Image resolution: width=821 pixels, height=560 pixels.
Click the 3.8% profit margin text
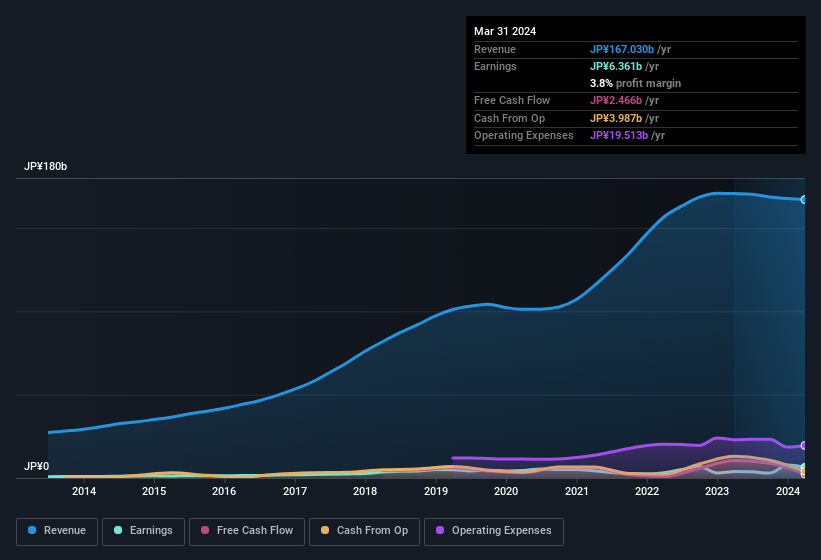point(635,83)
